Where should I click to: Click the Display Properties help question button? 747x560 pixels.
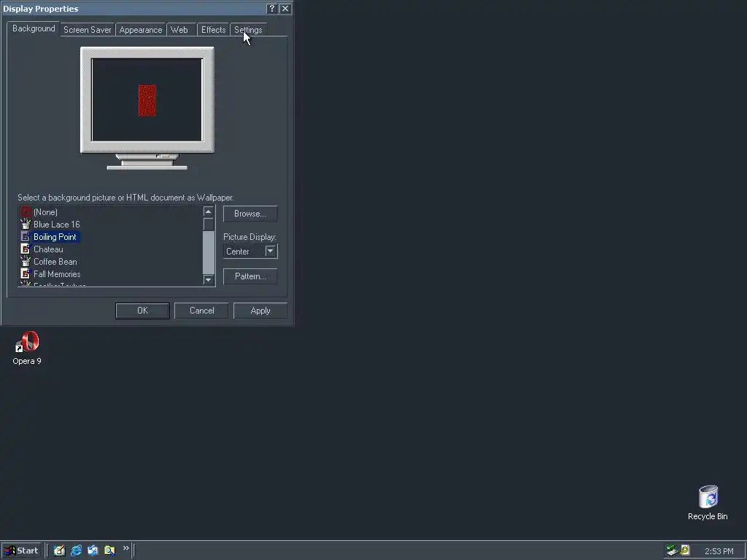point(272,9)
